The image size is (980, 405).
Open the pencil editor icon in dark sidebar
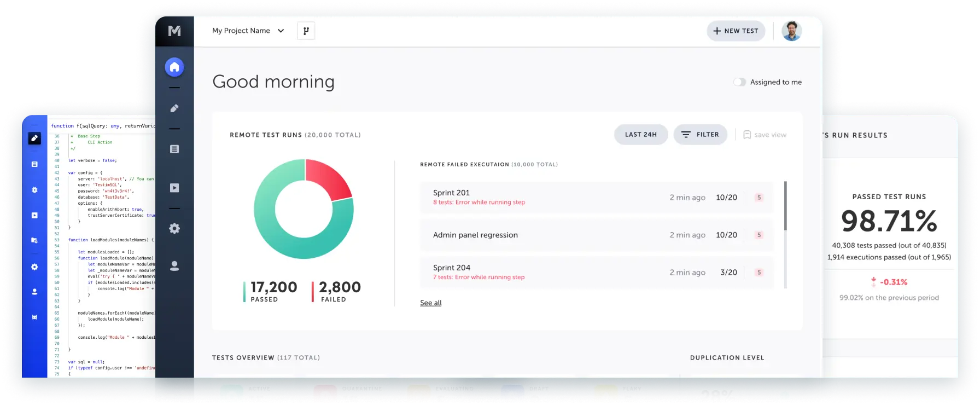[174, 108]
